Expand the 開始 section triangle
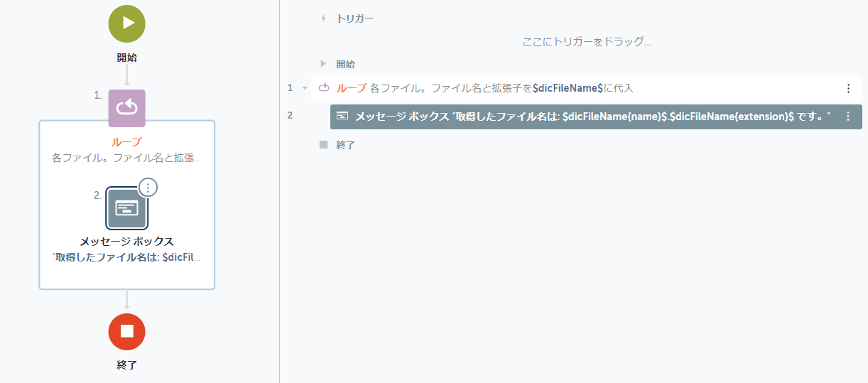This screenshot has height=383, width=868. (x=323, y=64)
